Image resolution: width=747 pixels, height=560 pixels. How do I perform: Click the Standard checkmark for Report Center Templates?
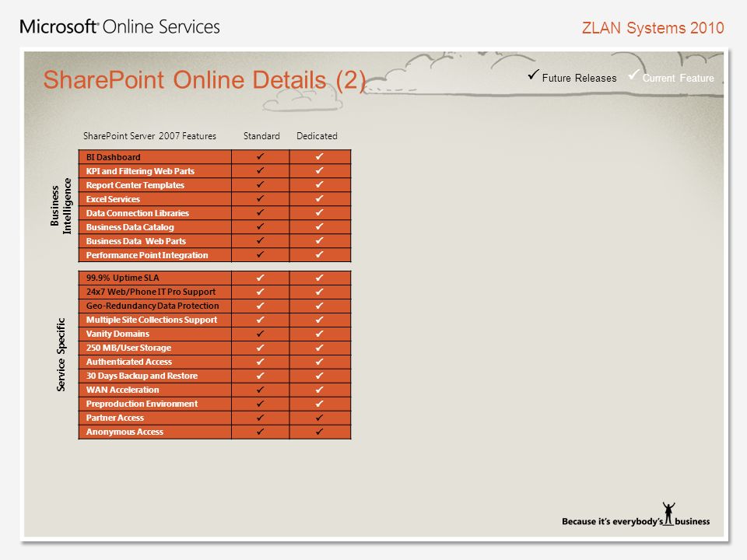coord(260,184)
